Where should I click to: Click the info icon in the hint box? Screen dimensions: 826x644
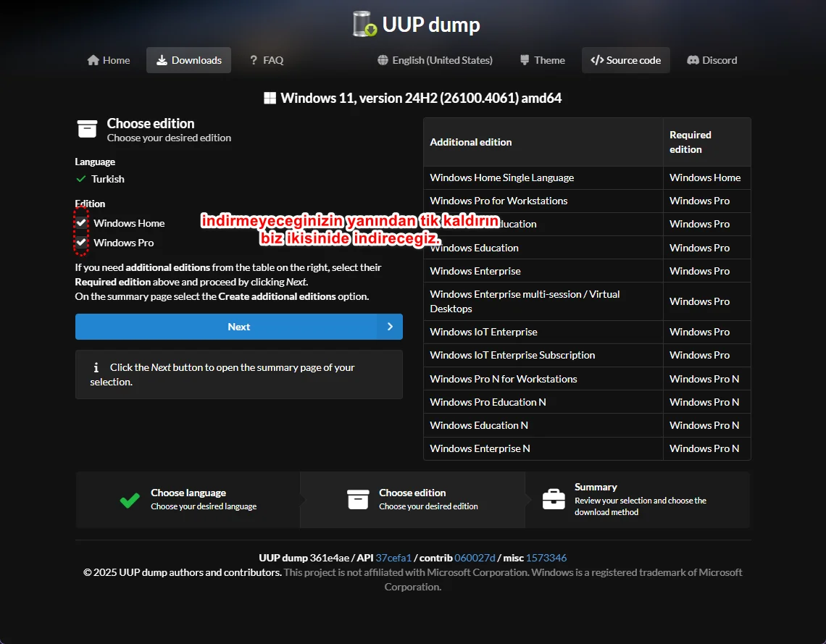click(96, 367)
